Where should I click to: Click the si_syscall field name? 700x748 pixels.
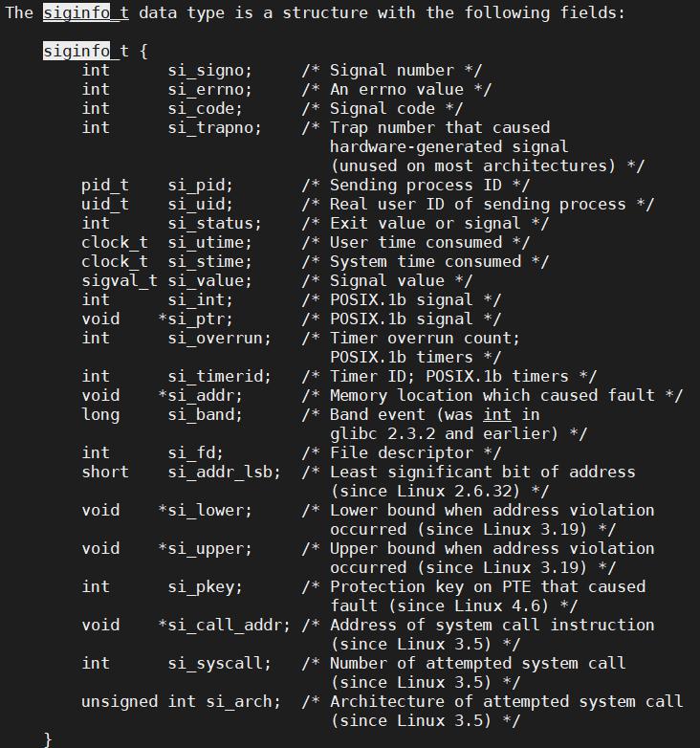[219, 663]
